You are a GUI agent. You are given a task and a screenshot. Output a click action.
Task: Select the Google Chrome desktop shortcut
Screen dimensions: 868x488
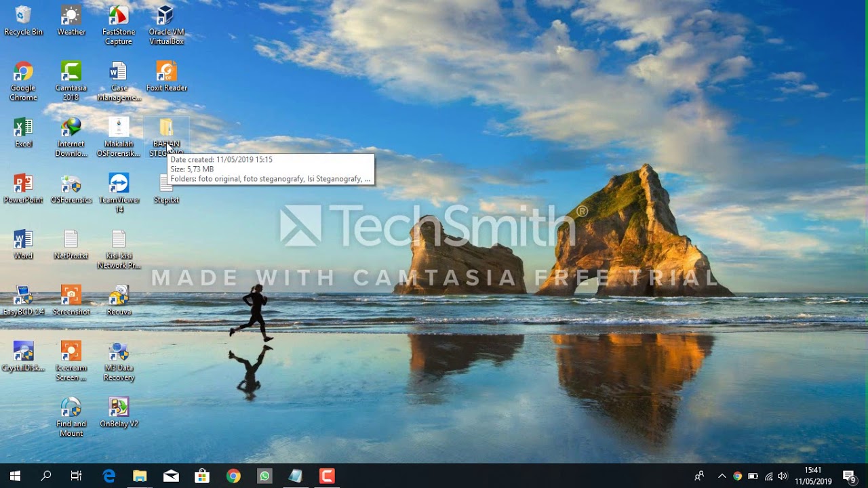tap(23, 81)
